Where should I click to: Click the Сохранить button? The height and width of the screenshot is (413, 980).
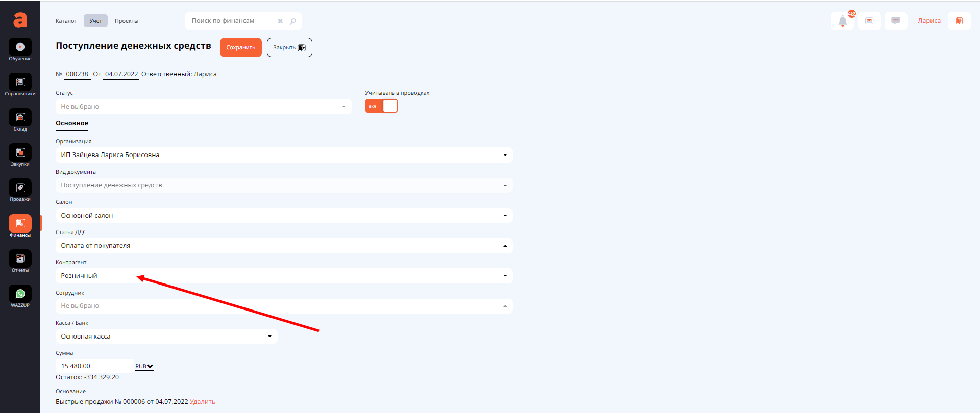[x=240, y=47]
